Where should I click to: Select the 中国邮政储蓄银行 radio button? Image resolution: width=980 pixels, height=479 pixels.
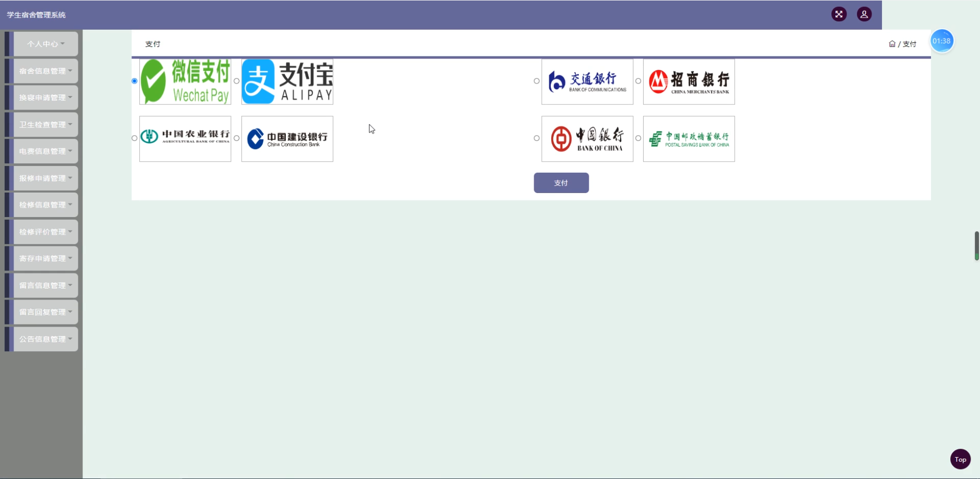tap(638, 138)
